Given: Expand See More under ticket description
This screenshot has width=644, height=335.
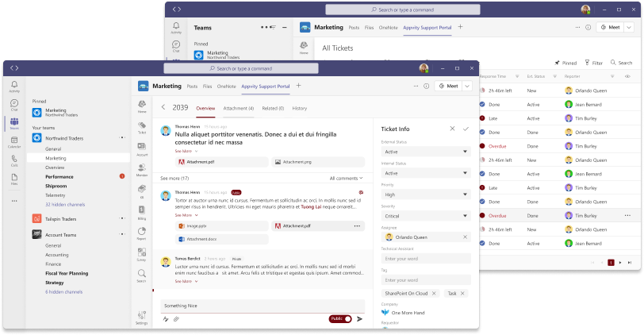Looking at the screenshot, I should [x=186, y=151].
